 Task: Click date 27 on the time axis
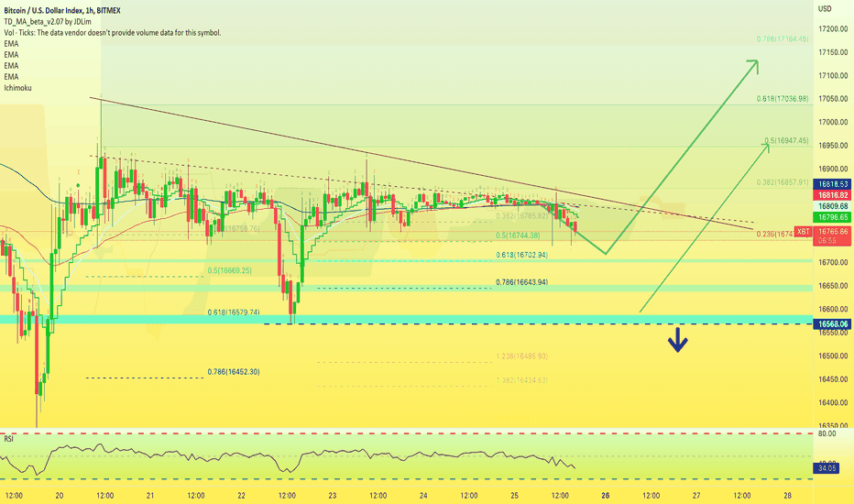(x=696, y=495)
